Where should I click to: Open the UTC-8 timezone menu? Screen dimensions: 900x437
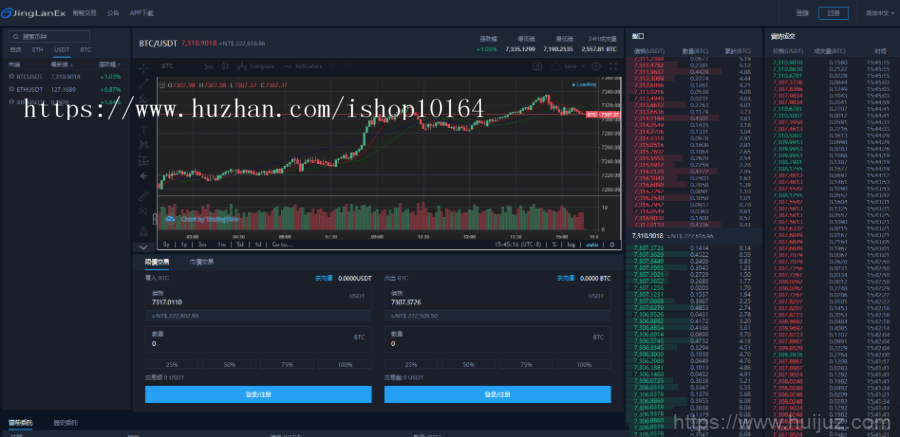[518, 244]
